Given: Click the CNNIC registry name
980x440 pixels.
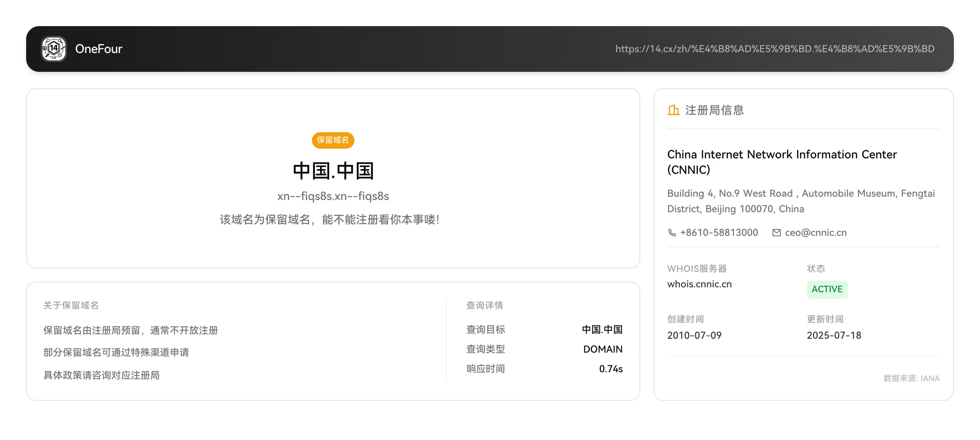Looking at the screenshot, I should 782,162.
